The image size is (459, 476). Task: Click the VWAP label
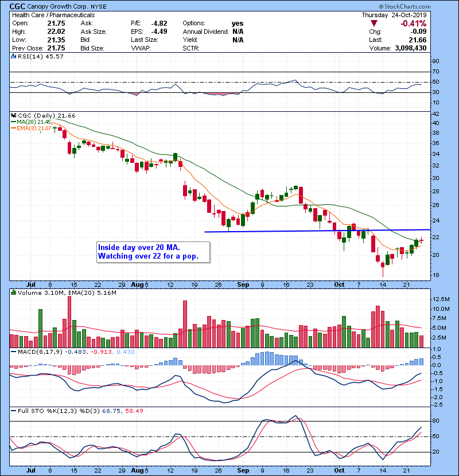click(x=141, y=48)
